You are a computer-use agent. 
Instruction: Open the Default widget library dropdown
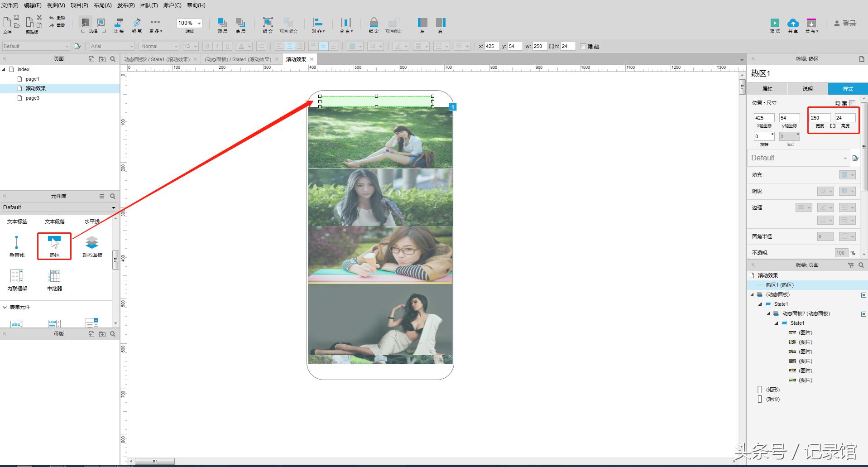pos(59,207)
